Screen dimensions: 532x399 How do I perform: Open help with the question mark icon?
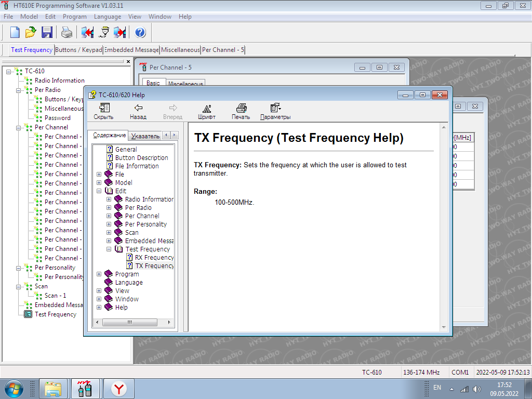(140, 32)
